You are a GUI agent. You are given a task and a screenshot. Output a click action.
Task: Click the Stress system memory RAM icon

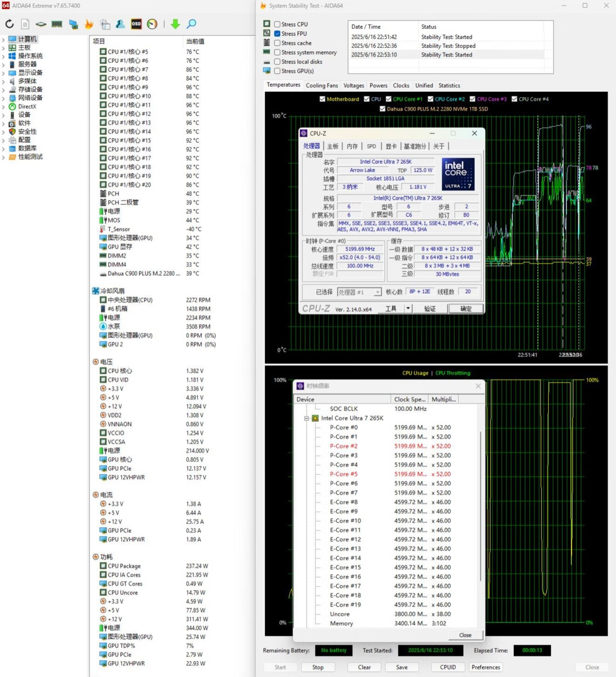(x=267, y=52)
